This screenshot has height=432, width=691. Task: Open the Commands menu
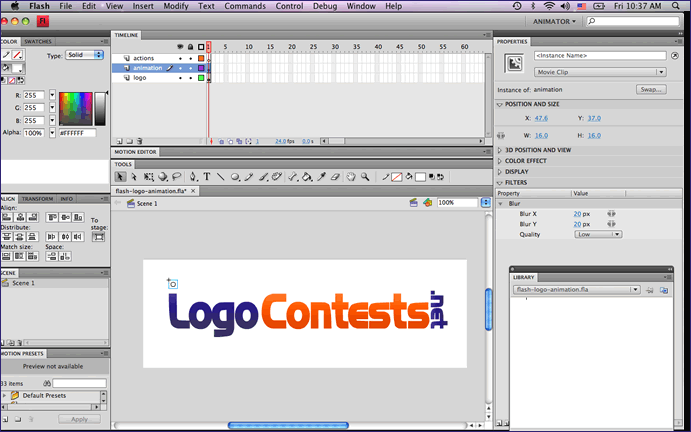[x=245, y=6]
